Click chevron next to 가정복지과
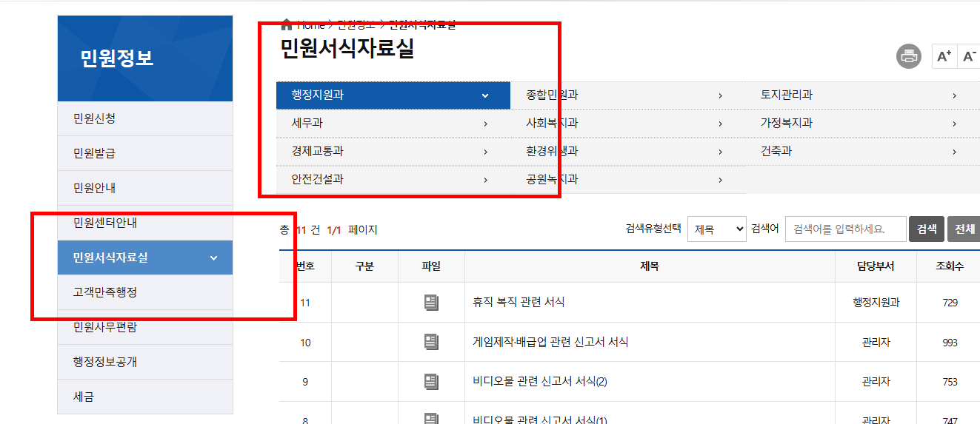980x424 pixels. 954,124
